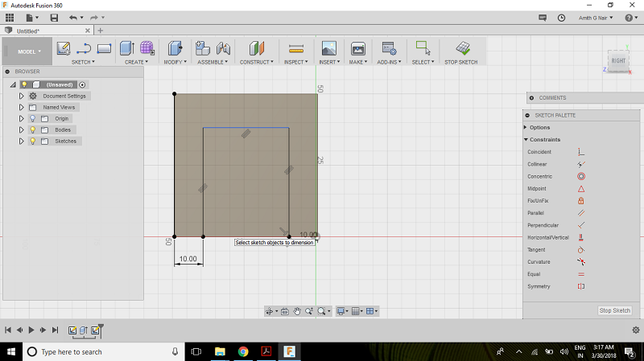Close the Untitled* tab

click(x=88, y=31)
